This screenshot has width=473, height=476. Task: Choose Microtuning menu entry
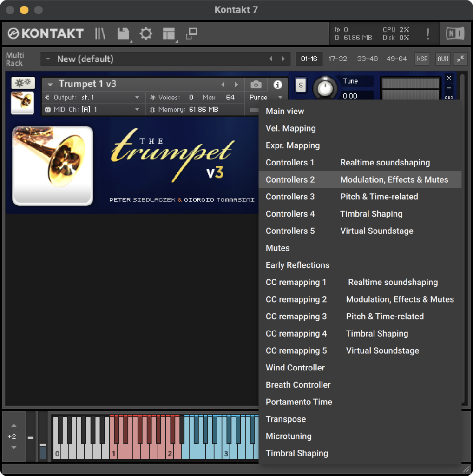pyautogui.click(x=360, y=436)
